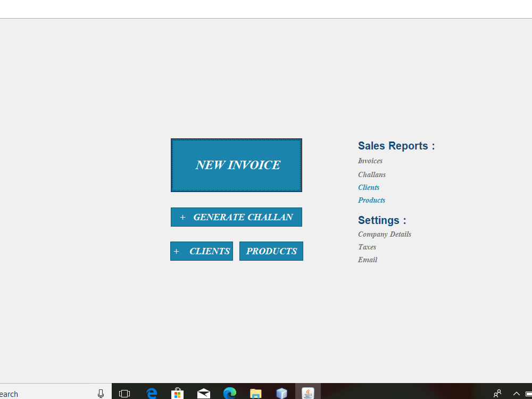Viewport: 532px width, 399px height.
Task: Open the CLIENTS button
Action: point(202,251)
